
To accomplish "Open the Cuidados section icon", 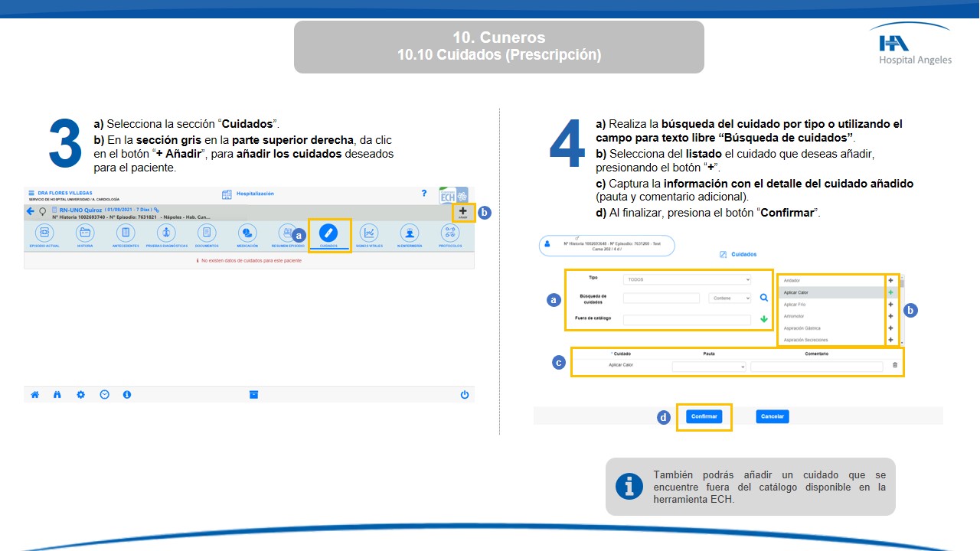I will point(328,233).
